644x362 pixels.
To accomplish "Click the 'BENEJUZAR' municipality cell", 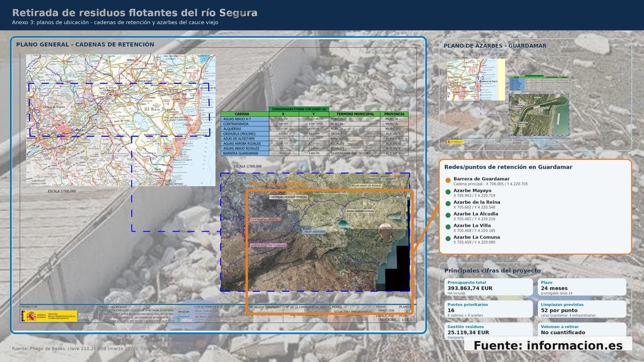I will tap(355, 138).
